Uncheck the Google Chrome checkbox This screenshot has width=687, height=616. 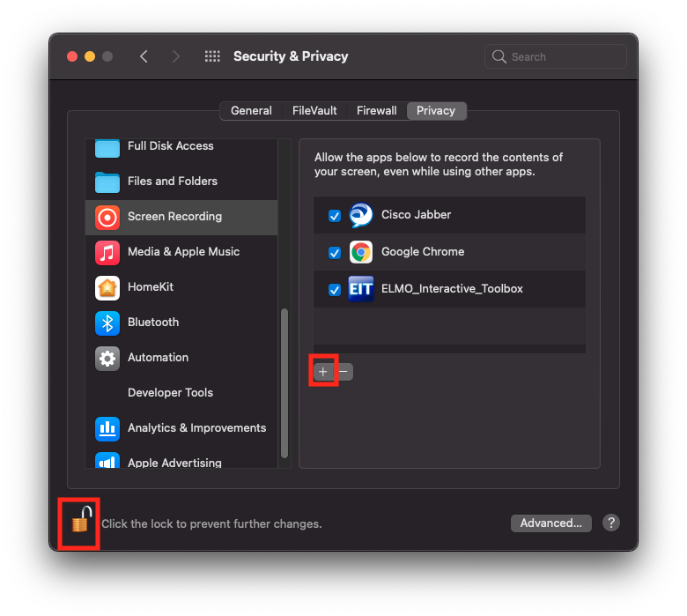[x=335, y=253]
